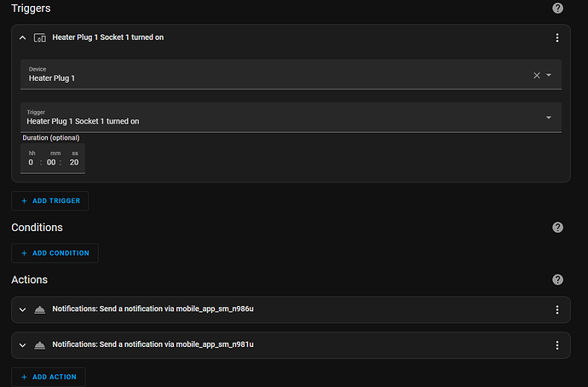Image resolution: width=588 pixels, height=387 pixels.
Task: Click the duration seconds field
Action: click(74, 162)
